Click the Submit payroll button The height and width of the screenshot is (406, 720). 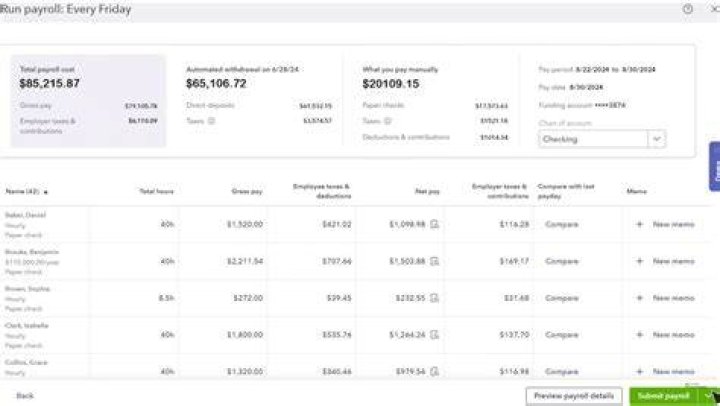[664, 395]
